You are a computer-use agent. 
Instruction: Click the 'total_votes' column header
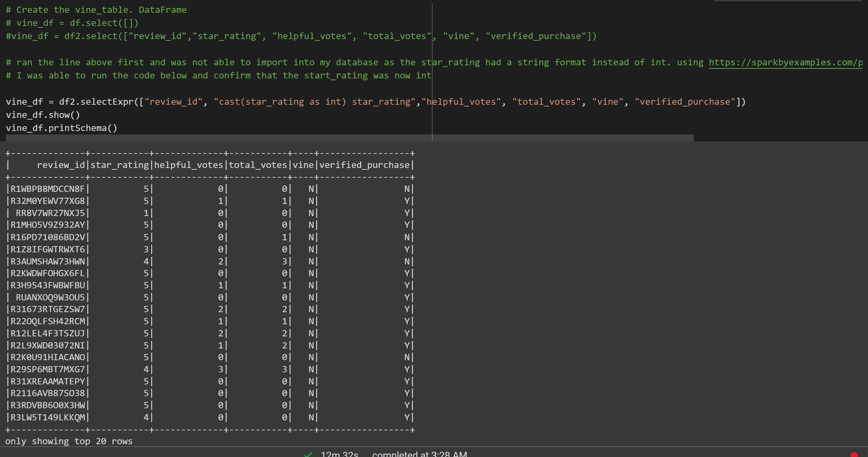(258, 165)
